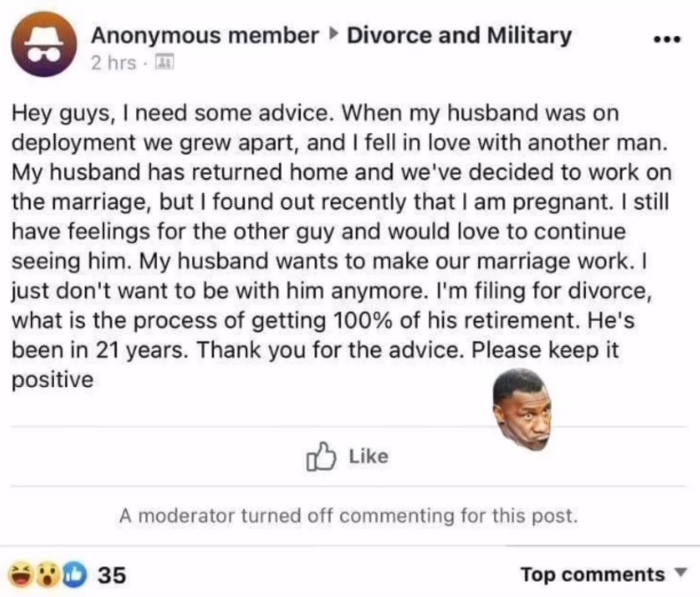
Task: Click the arrow between member and group name
Action: [x=333, y=34]
